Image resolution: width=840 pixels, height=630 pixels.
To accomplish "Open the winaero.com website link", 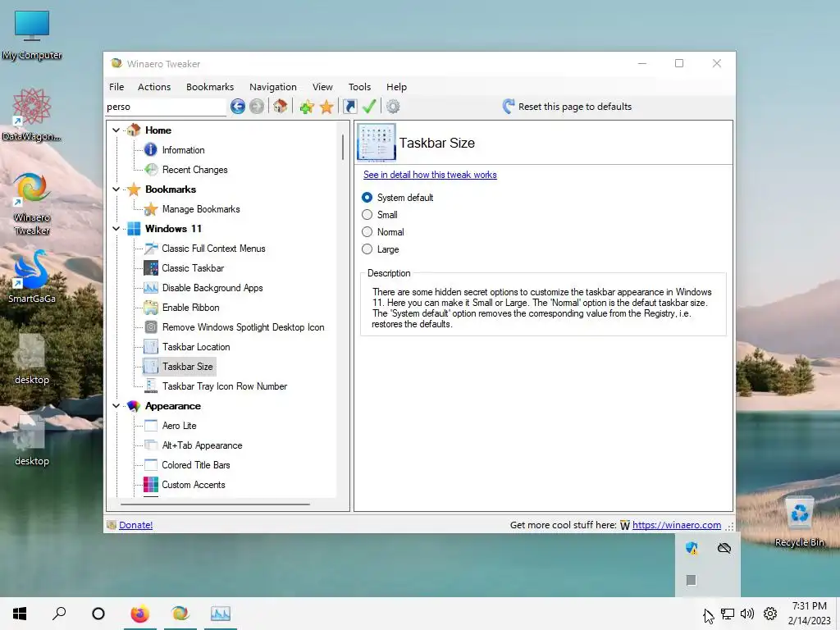I will coord(677,525).
